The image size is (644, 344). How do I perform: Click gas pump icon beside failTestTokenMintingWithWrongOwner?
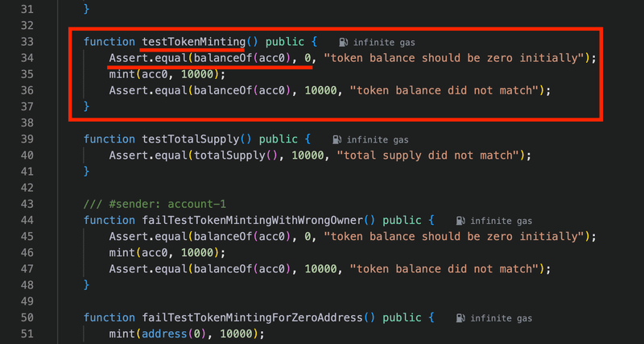point(460,221)
